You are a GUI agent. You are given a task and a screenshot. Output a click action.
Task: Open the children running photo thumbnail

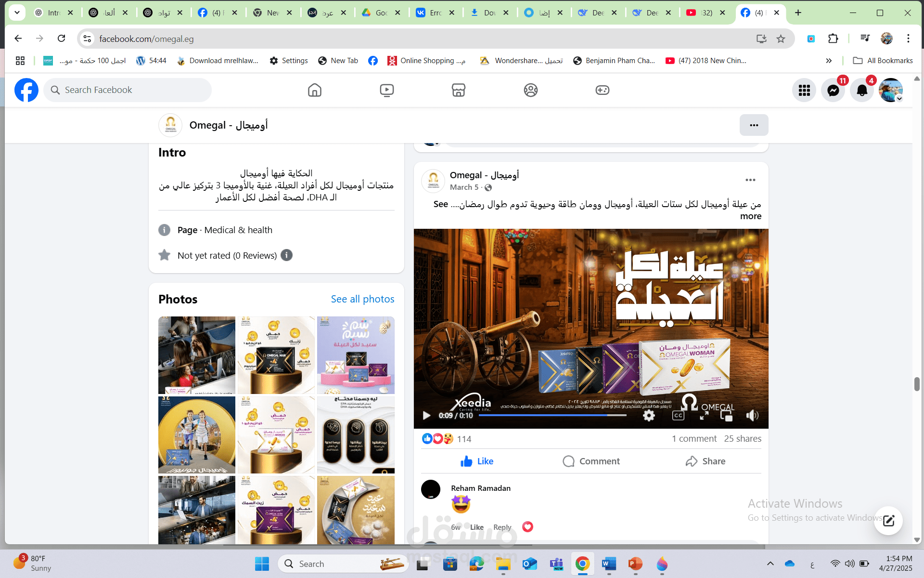pos(197,435)
